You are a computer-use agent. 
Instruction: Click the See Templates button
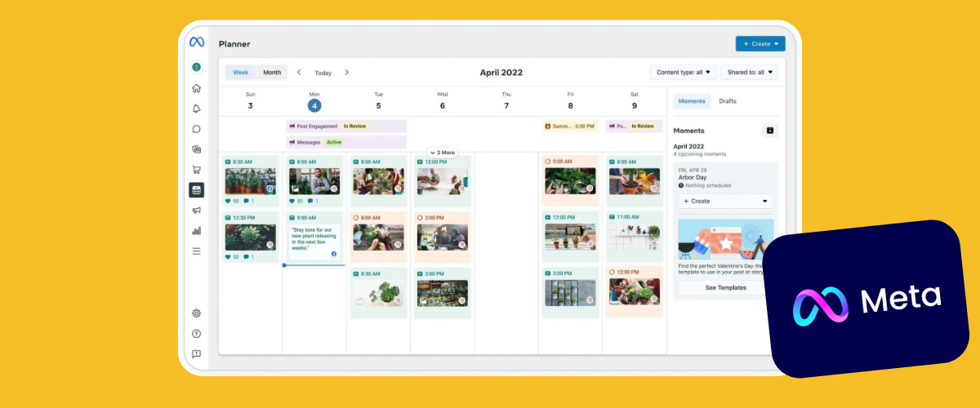tap(726, 287)
